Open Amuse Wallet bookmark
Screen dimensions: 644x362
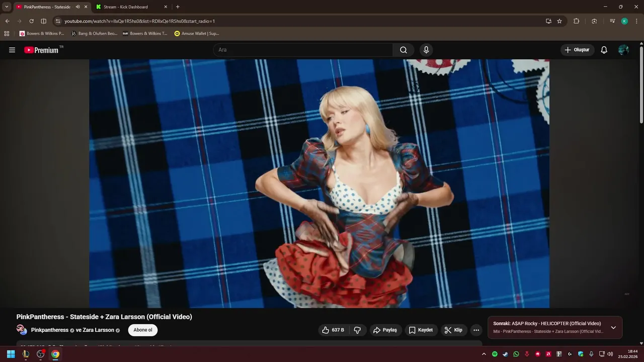pos(197,34)
